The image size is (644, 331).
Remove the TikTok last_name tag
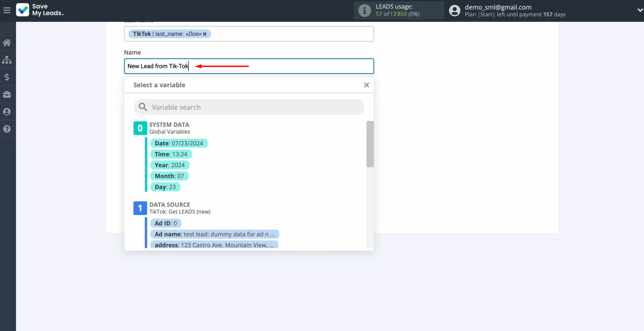click(205, 34)
